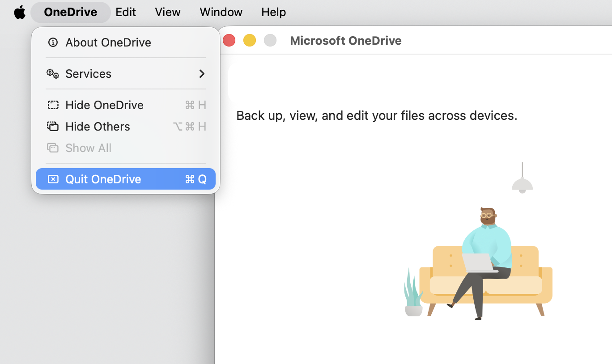Click the stacked windows icon beside Hide Others
Image resolution: width=612 pixels, height=364 pixels.
click(53, 127)
